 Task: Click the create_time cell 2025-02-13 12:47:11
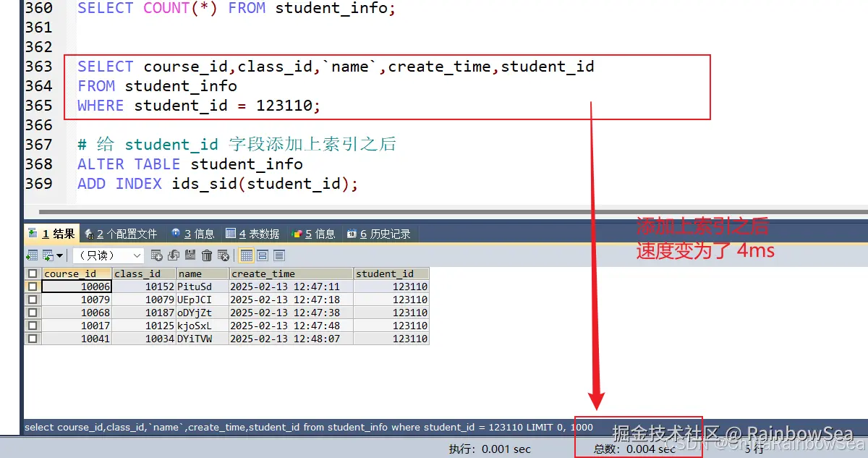point(292,287)
